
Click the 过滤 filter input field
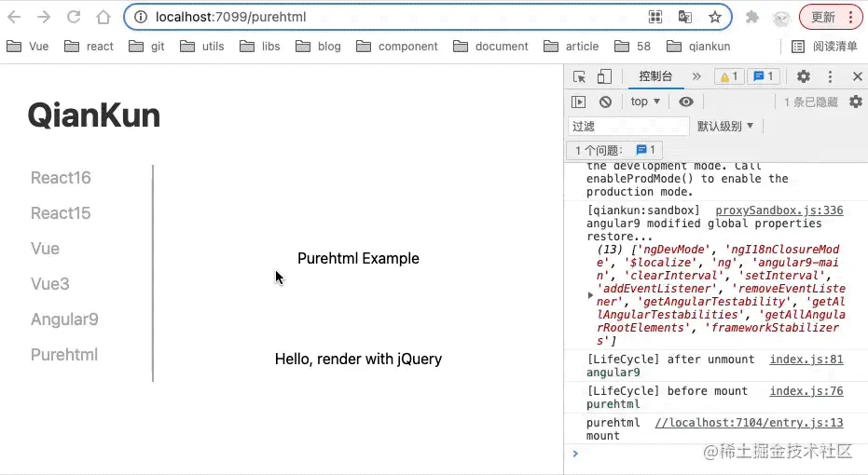point(628,127)
